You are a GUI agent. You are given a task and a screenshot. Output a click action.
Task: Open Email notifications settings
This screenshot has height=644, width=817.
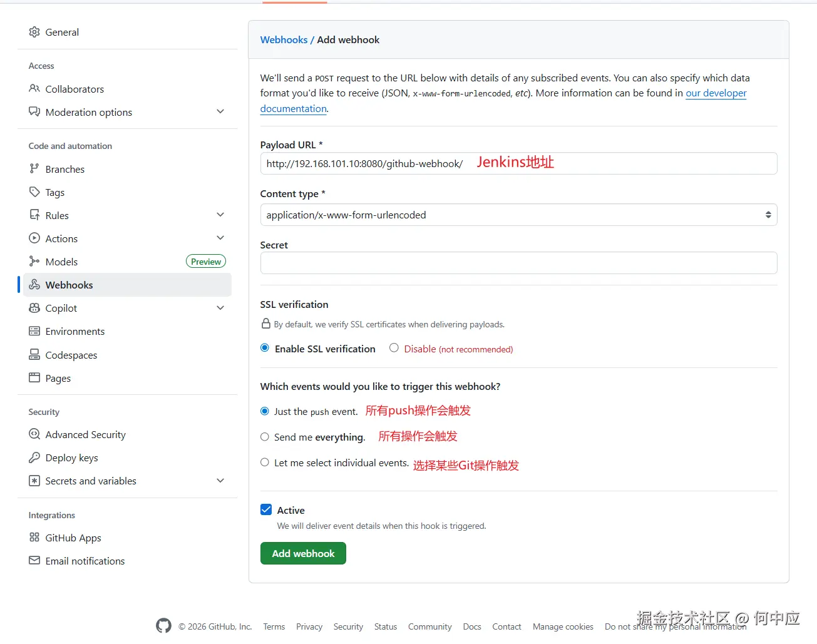85,561
